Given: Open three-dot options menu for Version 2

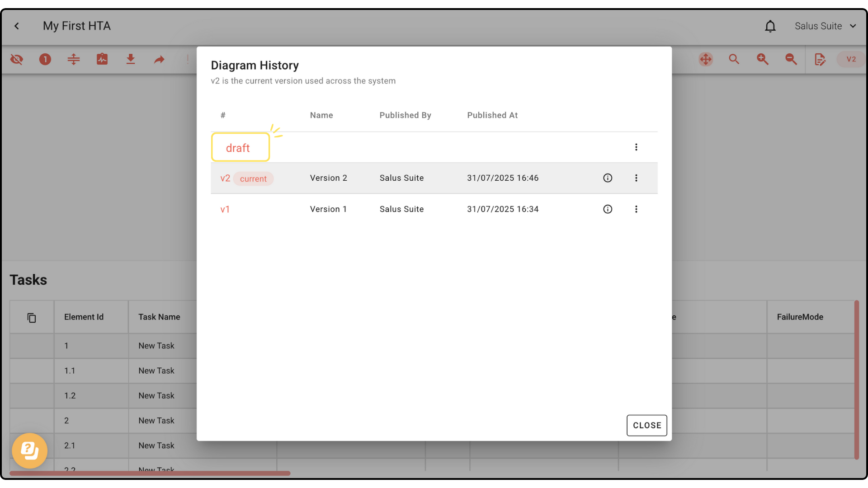Looking at the screenshot, I should click(636, 178).
